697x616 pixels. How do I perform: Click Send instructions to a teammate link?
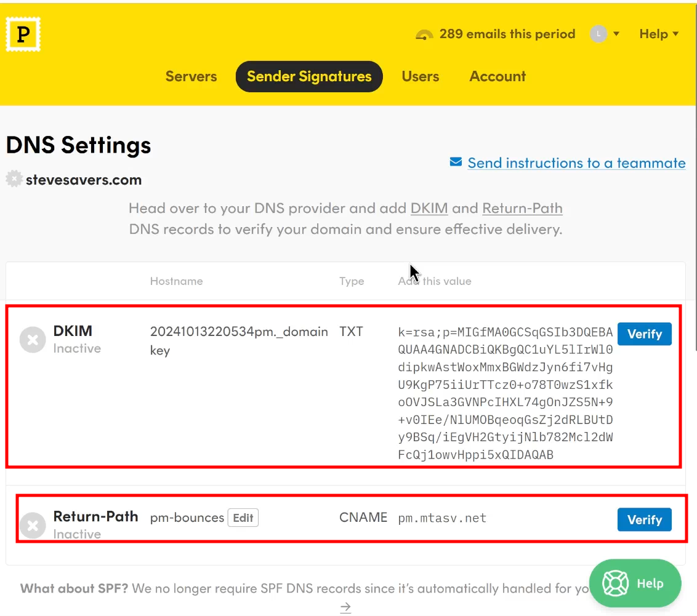(576, 163)
